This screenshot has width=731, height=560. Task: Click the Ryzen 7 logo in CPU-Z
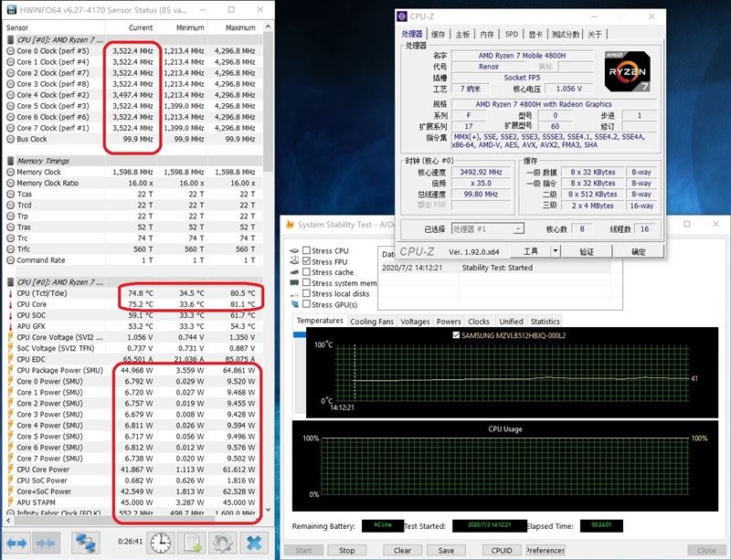tap(627, 71)
